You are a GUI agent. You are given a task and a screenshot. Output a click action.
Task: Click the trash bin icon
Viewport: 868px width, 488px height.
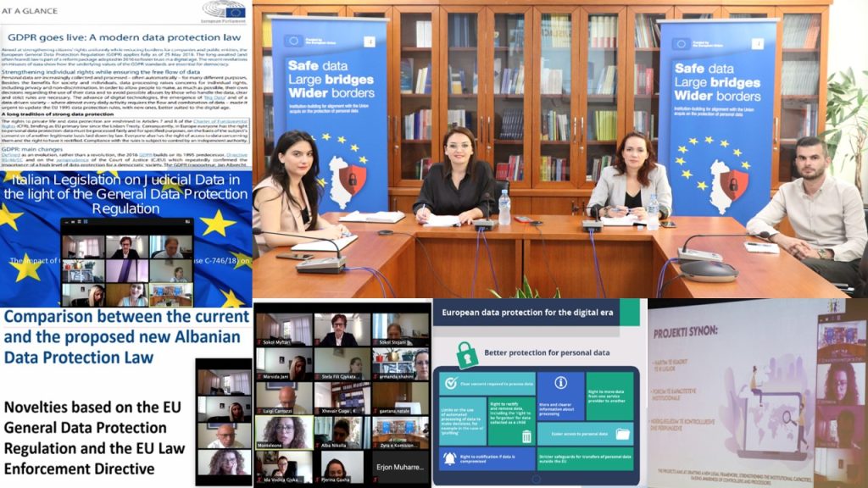click(x=526, y=436)
